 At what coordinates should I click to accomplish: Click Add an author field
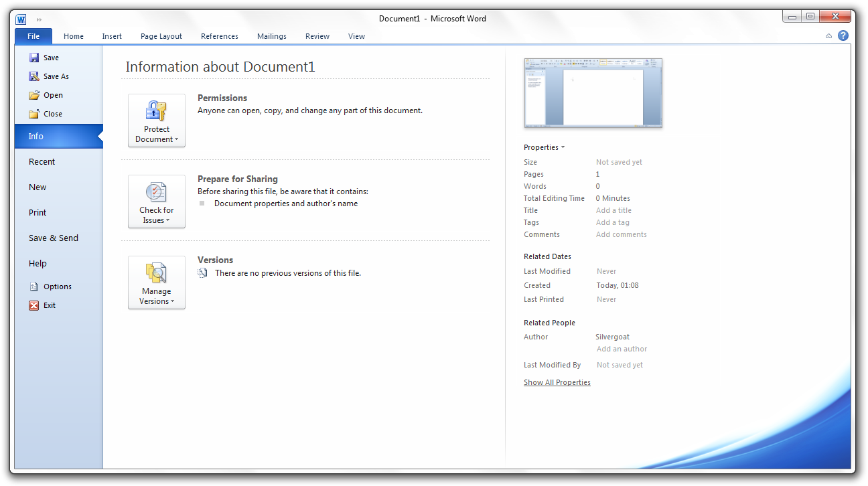coord(622,349)
